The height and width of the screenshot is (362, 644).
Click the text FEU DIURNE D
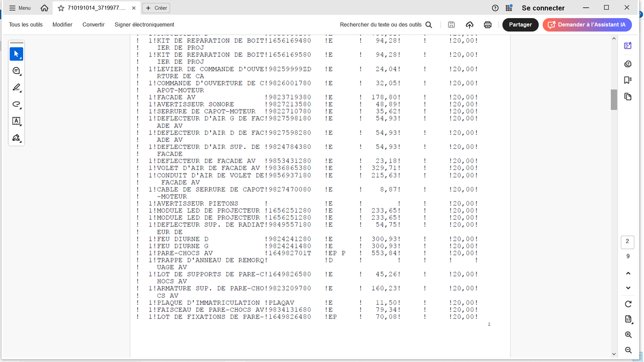tap(183, 239)
